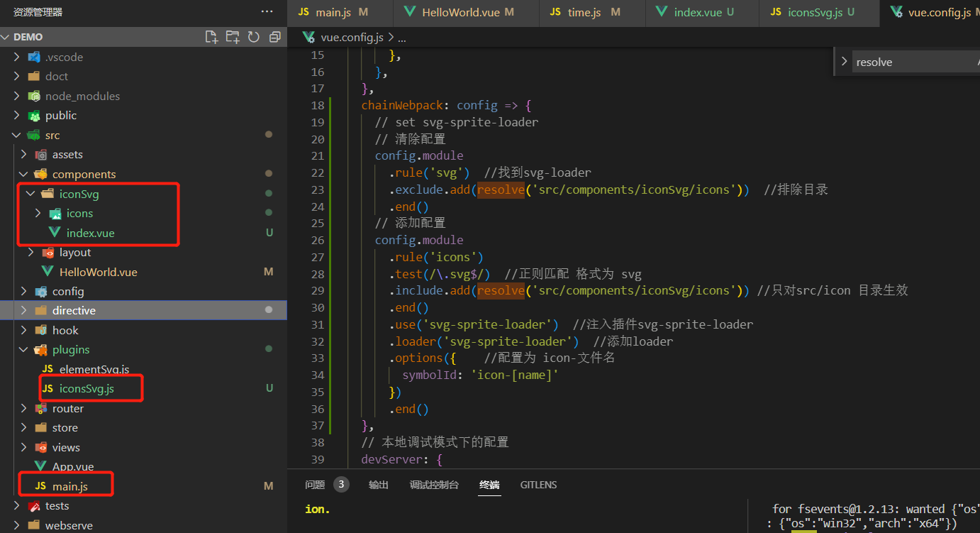Click the webserve folder icon
This screenshot has height=533, width=980.
point(33,525)
